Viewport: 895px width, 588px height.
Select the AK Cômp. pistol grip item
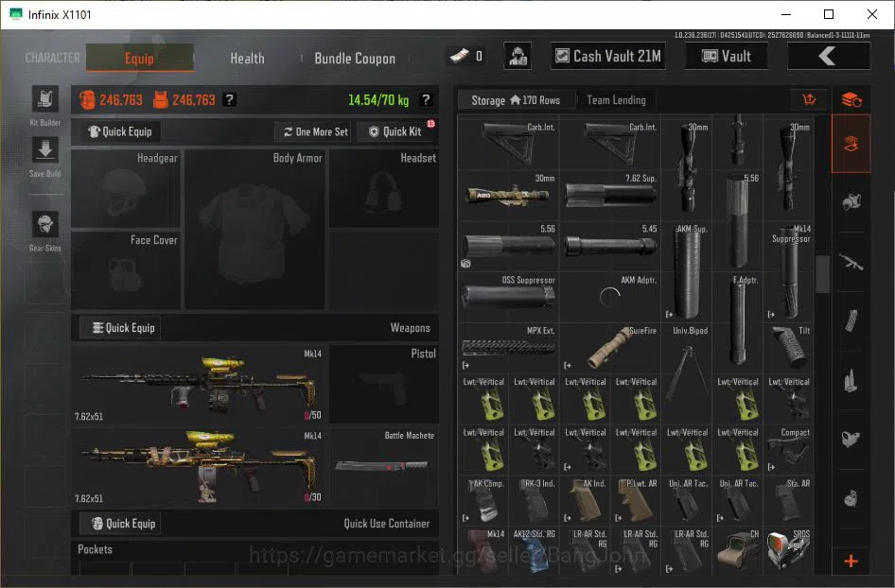(x=483, y=500)
